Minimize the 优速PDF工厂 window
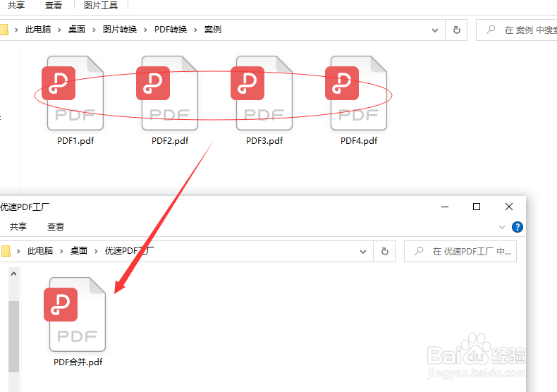Image resolution: width=557 pixels, height=392 pixels. point(445,207)
